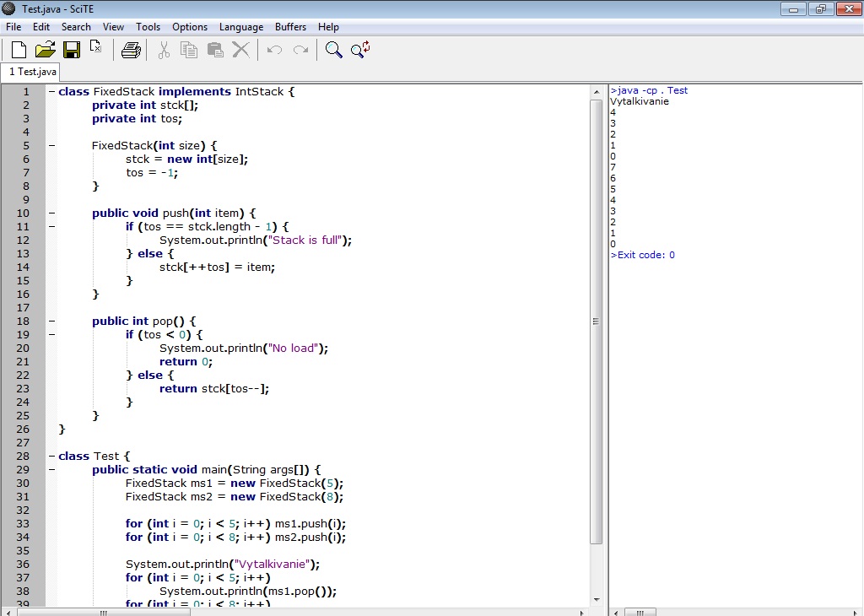
Task: Open Find with the magnifying glass icon
Action: (334, 50)
